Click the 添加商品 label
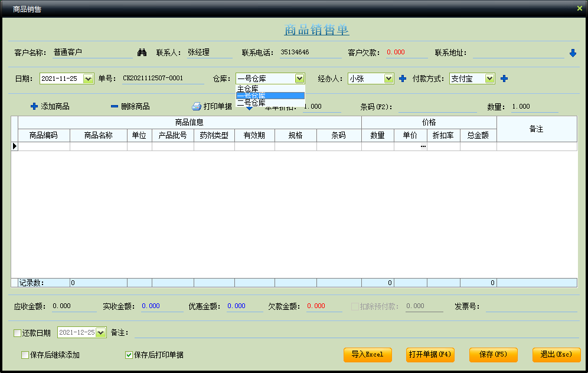The width and height of the screenshot is (588, 373). [55, 106]
